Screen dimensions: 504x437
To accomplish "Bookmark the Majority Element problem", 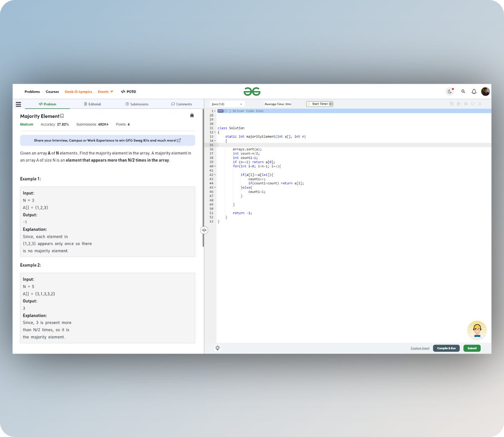I will [x=62, y=116].
